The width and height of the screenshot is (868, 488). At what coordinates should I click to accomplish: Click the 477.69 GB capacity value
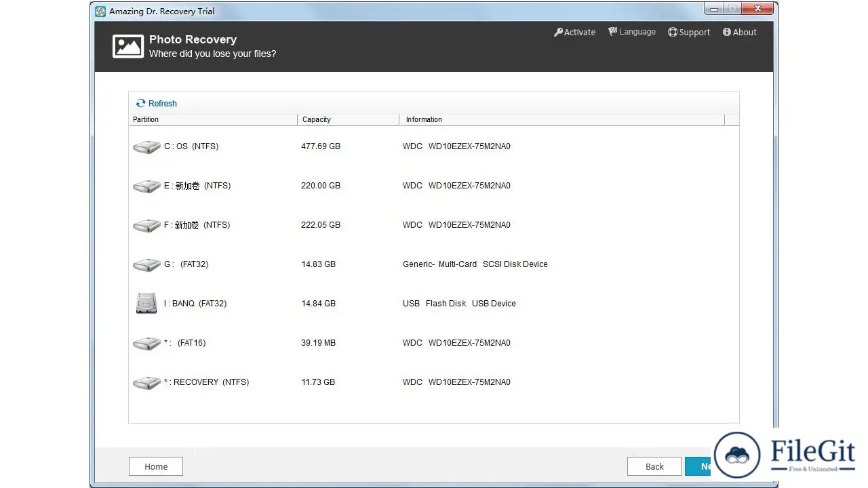(321, 146)
